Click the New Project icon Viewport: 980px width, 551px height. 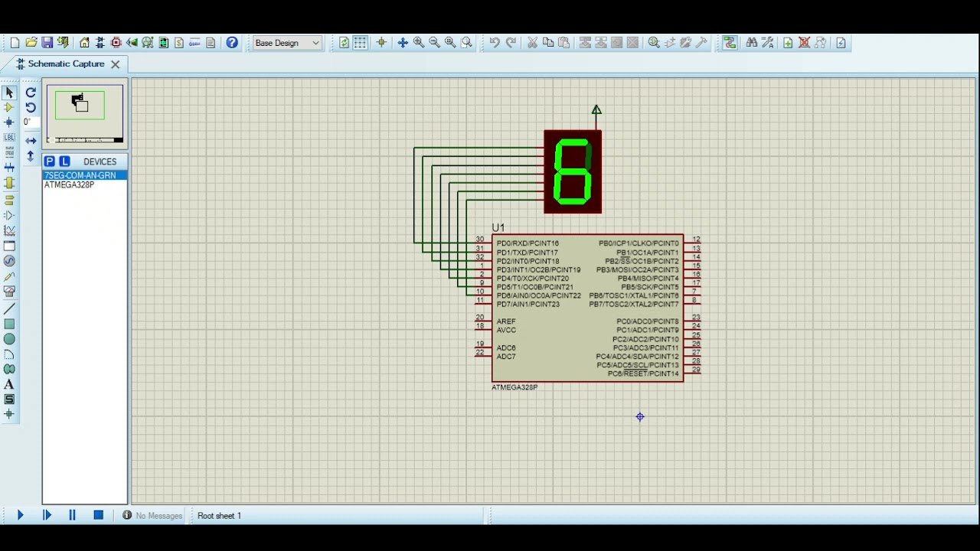point(15,43)
